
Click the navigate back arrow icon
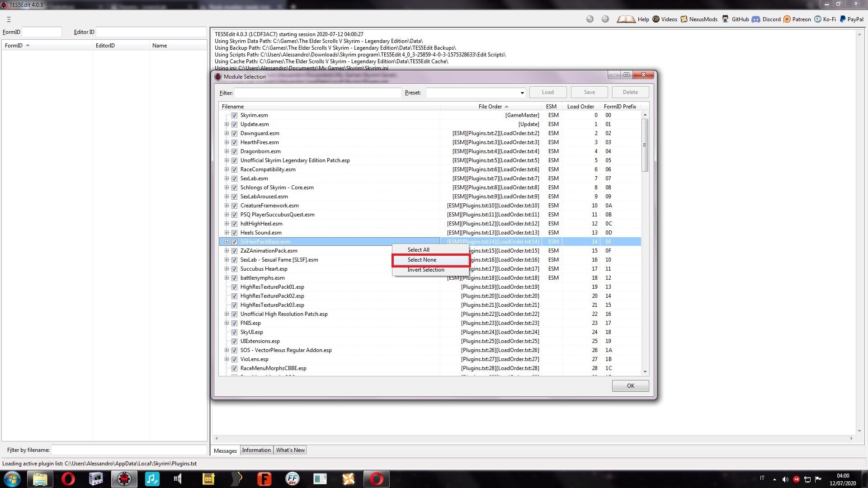coord(590,19)
